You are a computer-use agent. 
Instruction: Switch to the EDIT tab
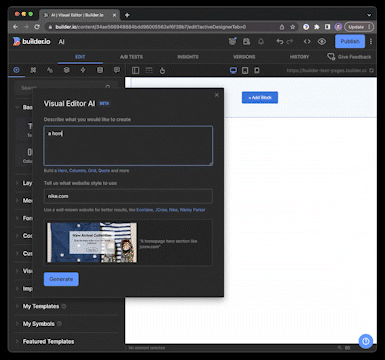click(80, 57)
